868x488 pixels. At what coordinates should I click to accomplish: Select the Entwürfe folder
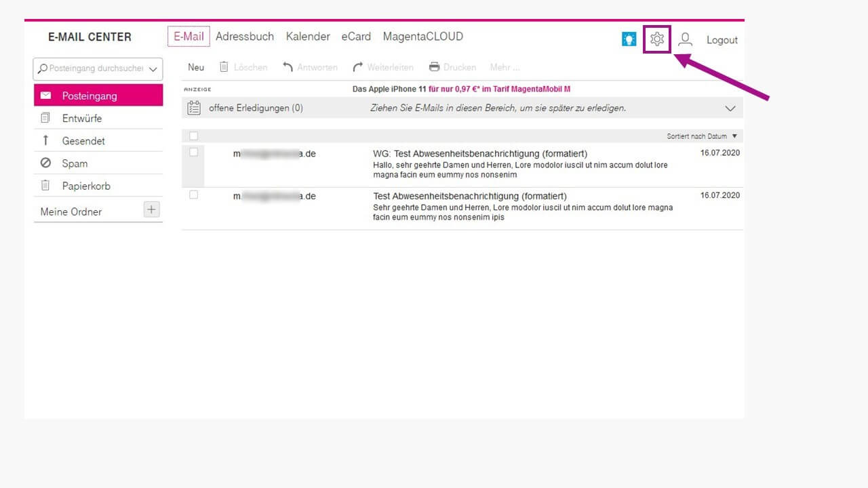click(x=98, y=118)
